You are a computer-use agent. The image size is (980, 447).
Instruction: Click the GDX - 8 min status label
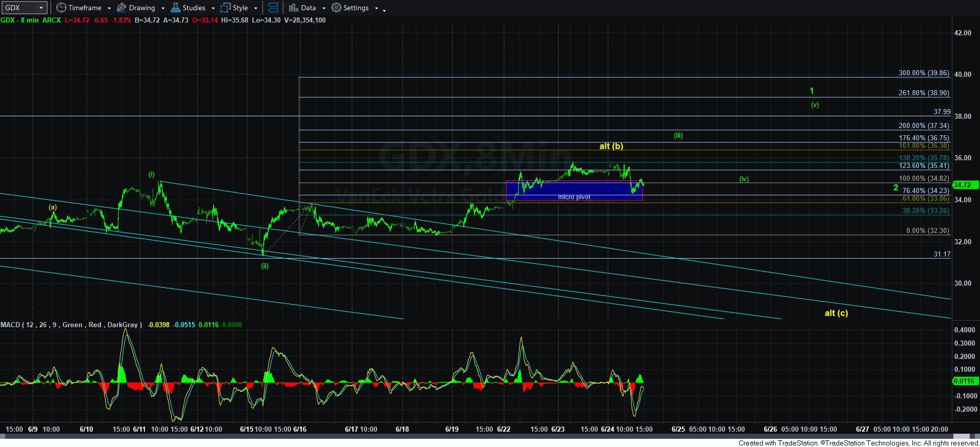[20, 20]
